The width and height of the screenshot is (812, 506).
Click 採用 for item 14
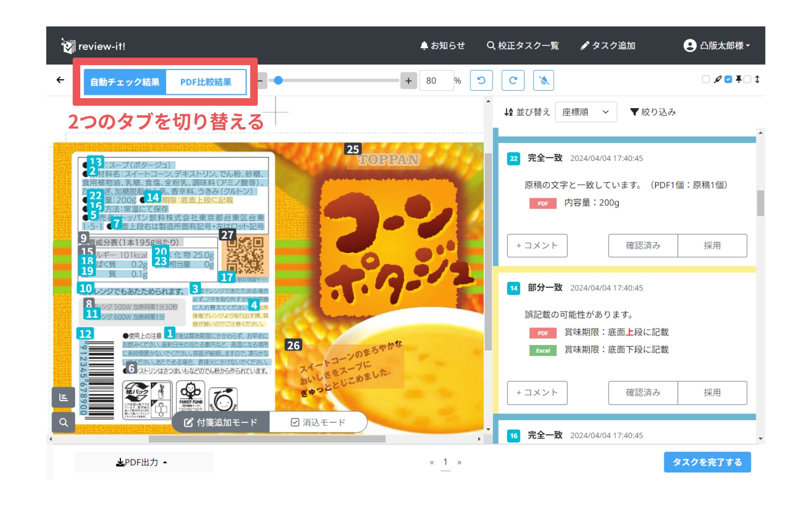pyautogui.click(x=712, y=393)
